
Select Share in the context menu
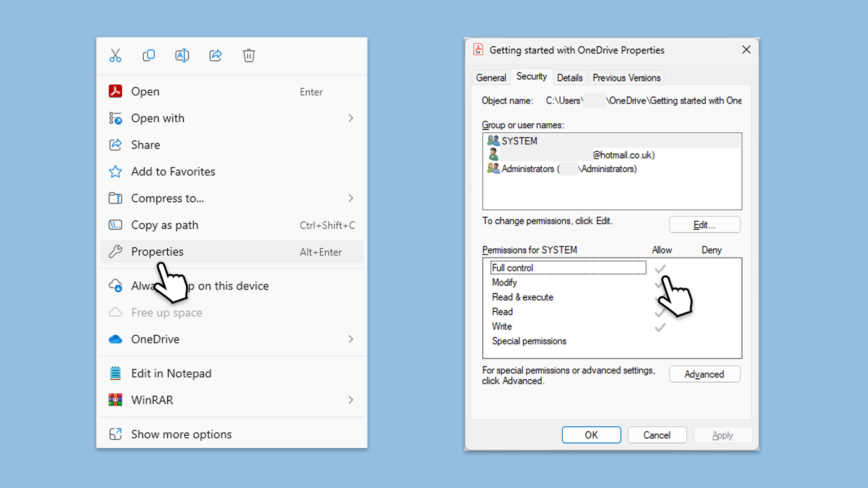click(x=232, y=144)
